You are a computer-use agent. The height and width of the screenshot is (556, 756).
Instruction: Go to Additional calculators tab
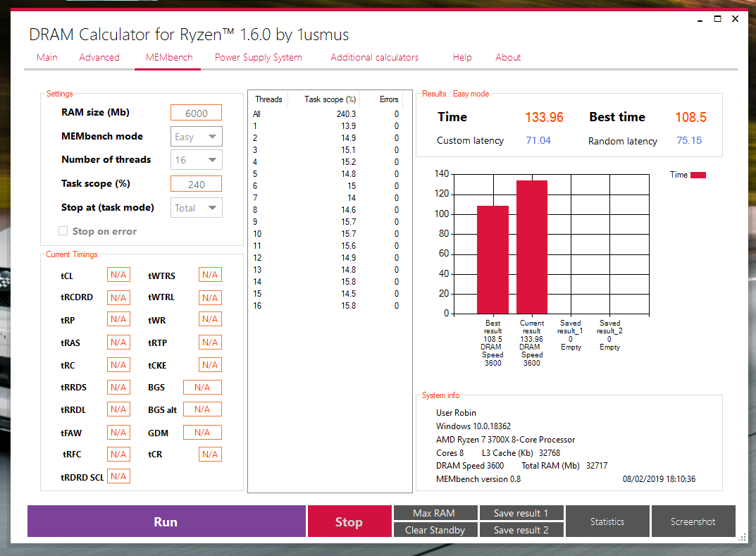pos(374,57)
